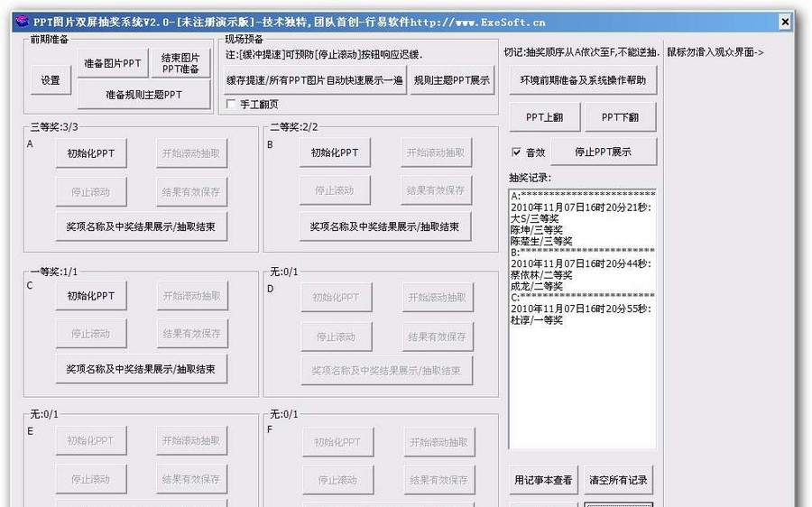
Task: Click 结果有效保存 in group D
Action: click(438, 336)
